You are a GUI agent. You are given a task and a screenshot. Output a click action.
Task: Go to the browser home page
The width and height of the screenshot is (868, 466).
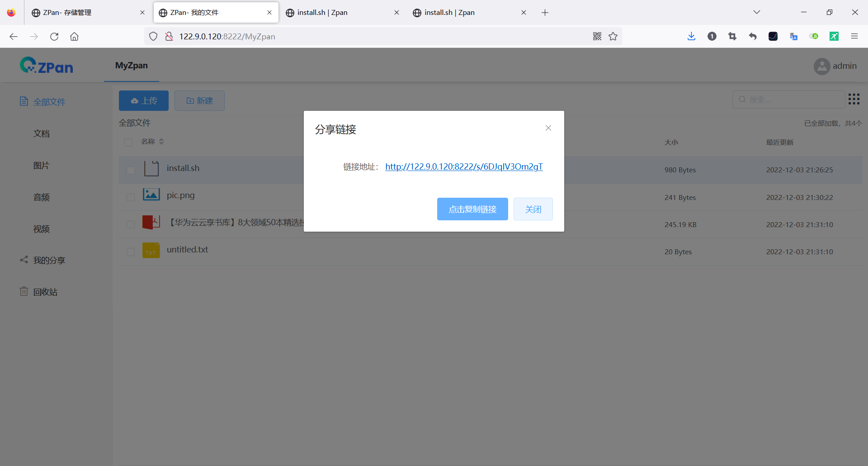74,36
